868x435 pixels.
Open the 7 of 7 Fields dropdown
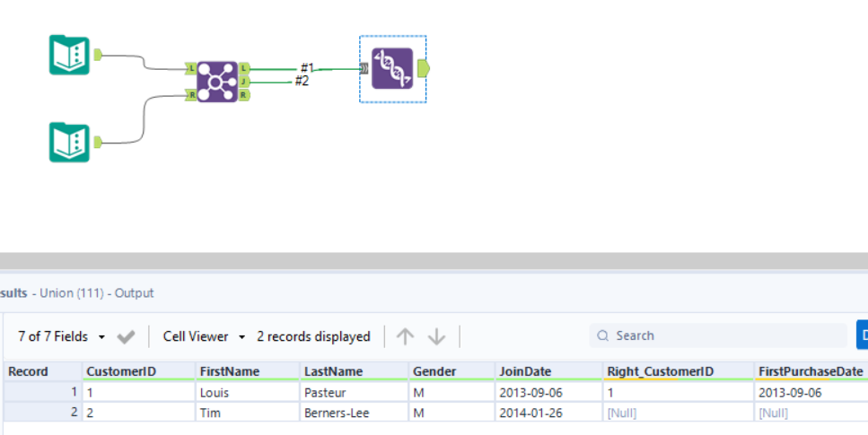pyautogui.click(x=61, y=336)
